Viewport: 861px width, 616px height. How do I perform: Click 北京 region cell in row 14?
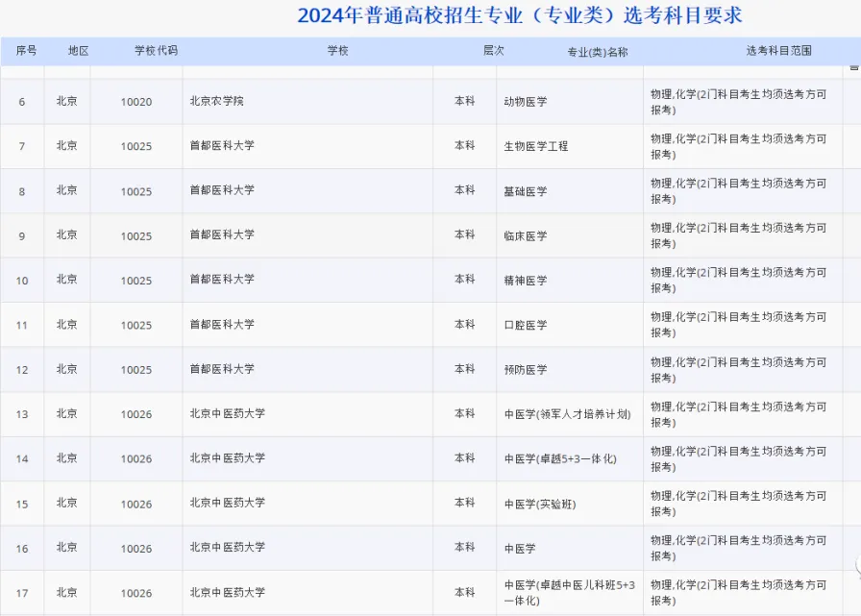pos(66,457)
